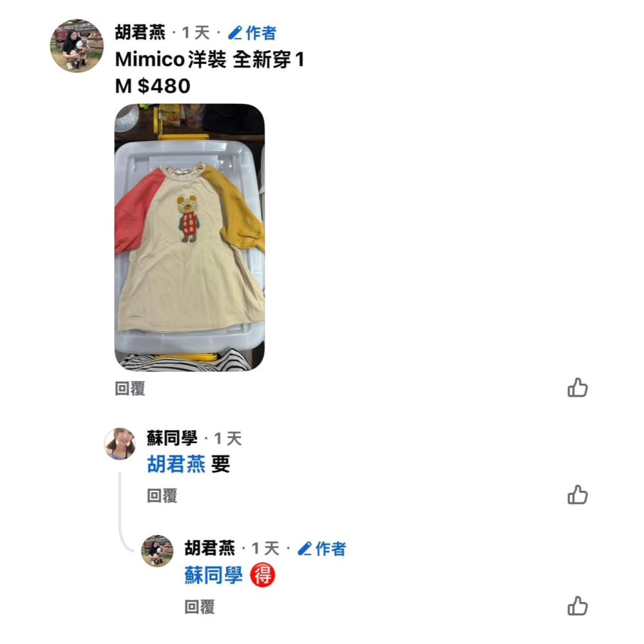
Task: Click 回覆 under 蘇同學's comment
Action: coord(162,495)
